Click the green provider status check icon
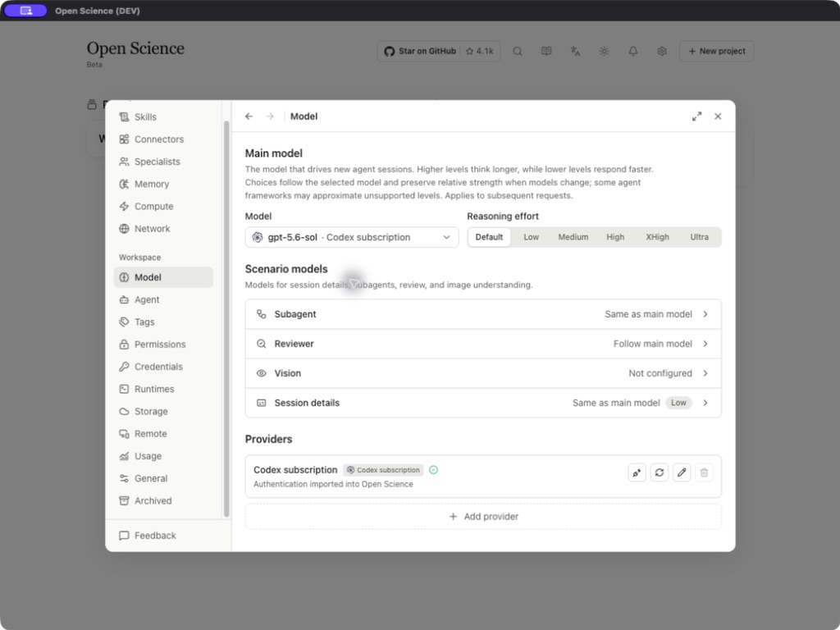This screenshot has width=840, height=630. click(x=433, y=470)
